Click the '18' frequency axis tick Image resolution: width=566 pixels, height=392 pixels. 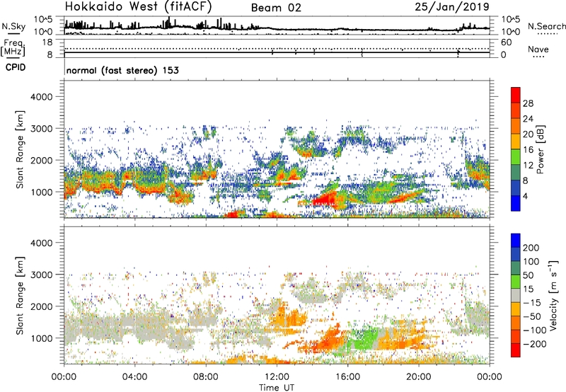coord(47,42)
